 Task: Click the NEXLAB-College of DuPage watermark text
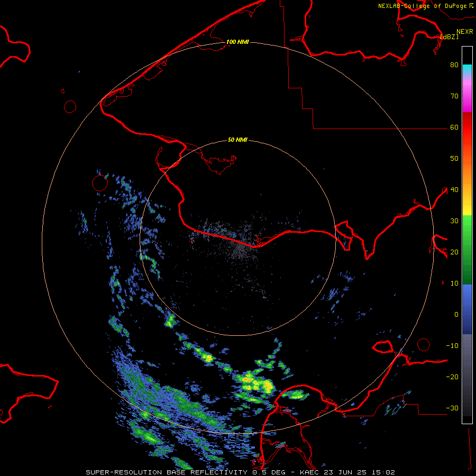tap(425, 6)
